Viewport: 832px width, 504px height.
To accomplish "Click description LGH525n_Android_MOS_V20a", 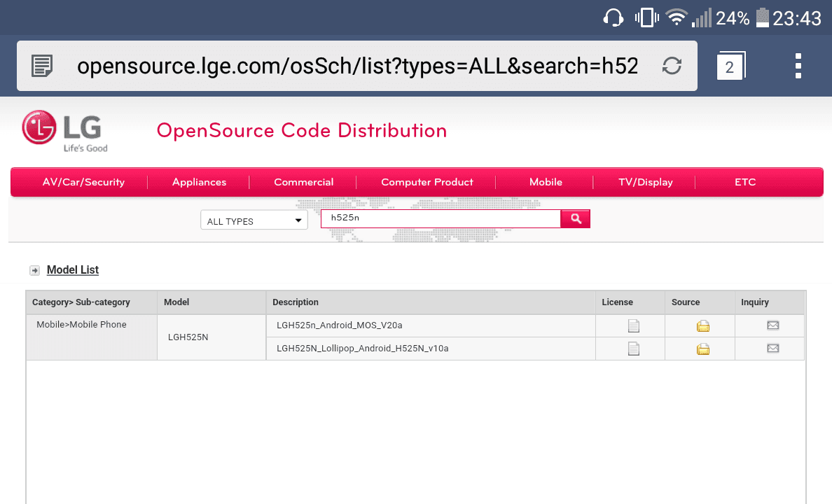I will point(339,325).
